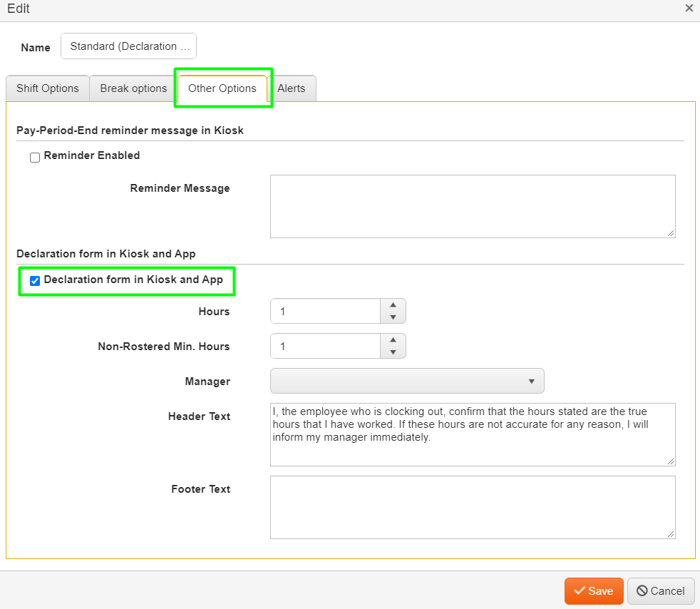Screen dimensions: 700x609
Task: Switch to the Break options tab
Action: click(x=133, y=88)
